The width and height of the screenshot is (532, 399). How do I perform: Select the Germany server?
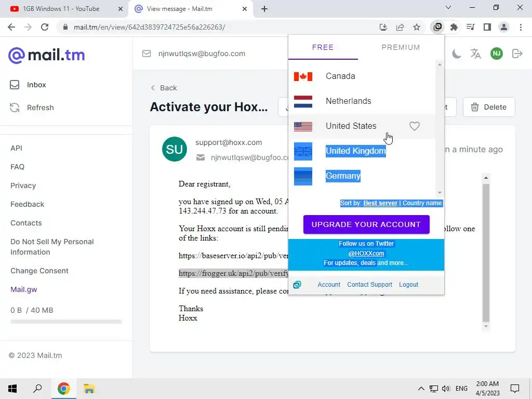[362, 176]
